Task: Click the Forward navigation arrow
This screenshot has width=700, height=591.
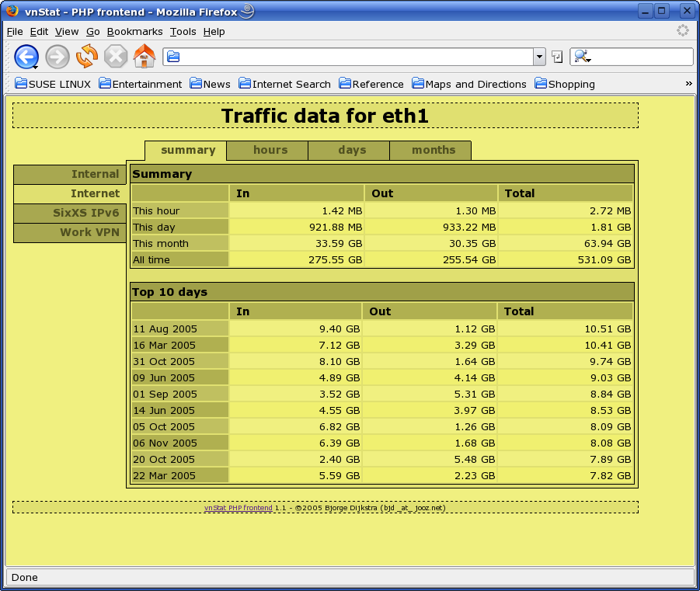Action: 57,57
